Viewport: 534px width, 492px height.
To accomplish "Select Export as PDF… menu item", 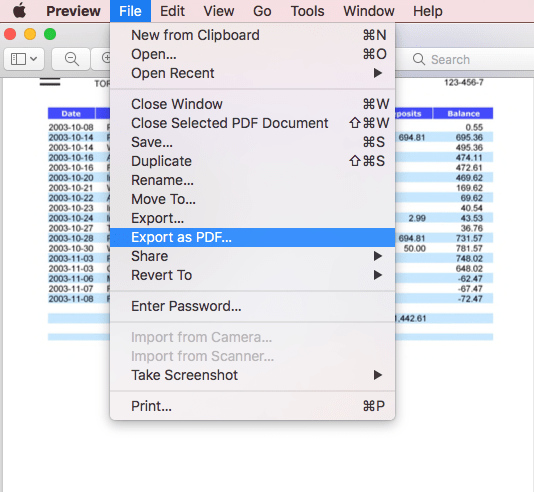I will coord(252,237).
